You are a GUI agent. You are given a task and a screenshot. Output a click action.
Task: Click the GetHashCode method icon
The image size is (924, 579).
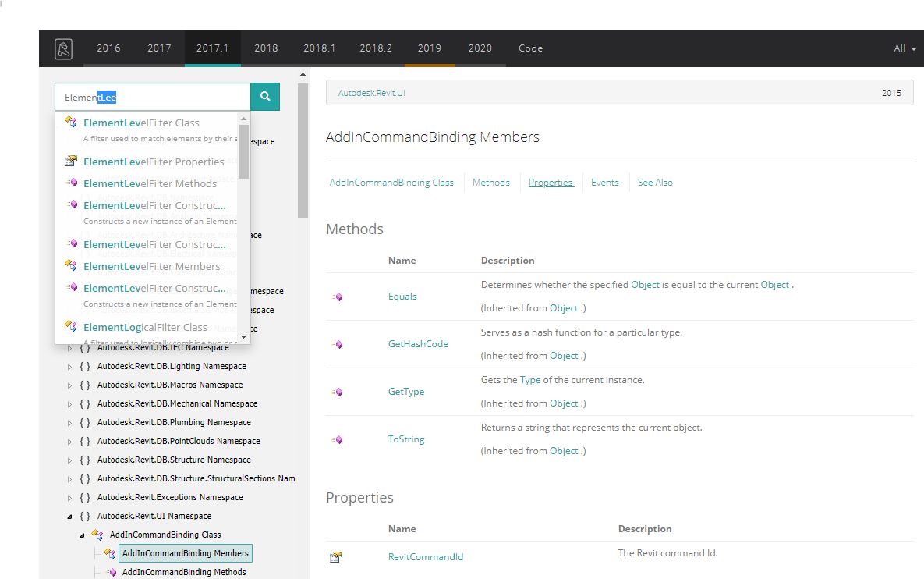click(x=337, y=344)
